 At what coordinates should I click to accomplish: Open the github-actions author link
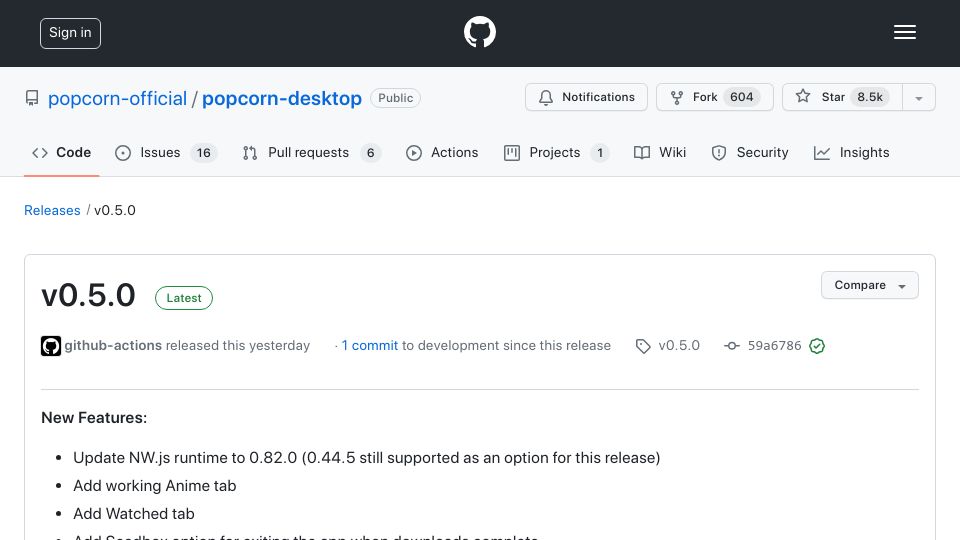click(x=113, y=346)
